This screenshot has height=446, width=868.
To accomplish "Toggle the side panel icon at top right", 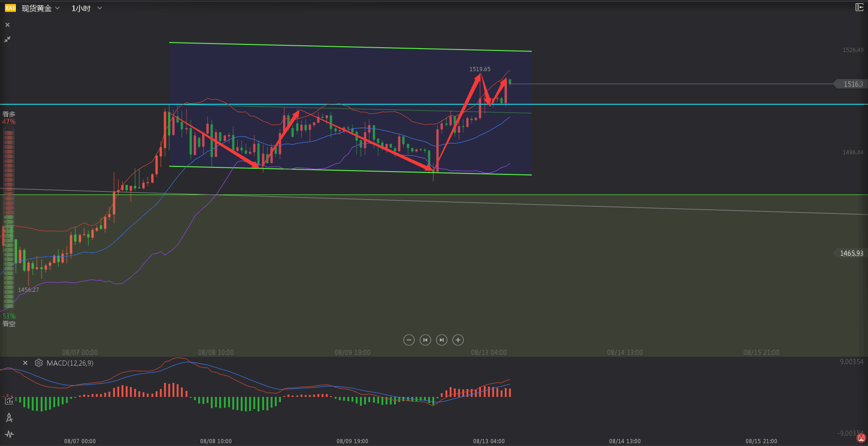I will pyautogui.click(x=859, y=7).
